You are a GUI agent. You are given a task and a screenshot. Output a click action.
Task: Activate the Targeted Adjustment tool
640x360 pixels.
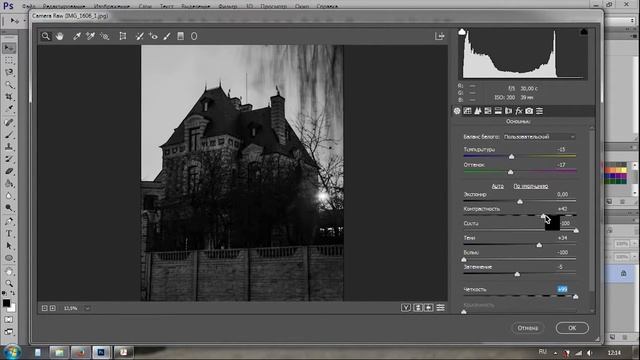104,36
